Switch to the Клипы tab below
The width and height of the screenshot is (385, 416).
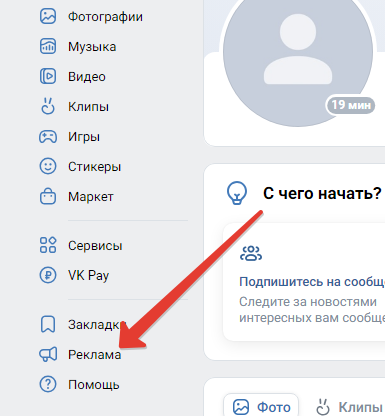[349, 407]
